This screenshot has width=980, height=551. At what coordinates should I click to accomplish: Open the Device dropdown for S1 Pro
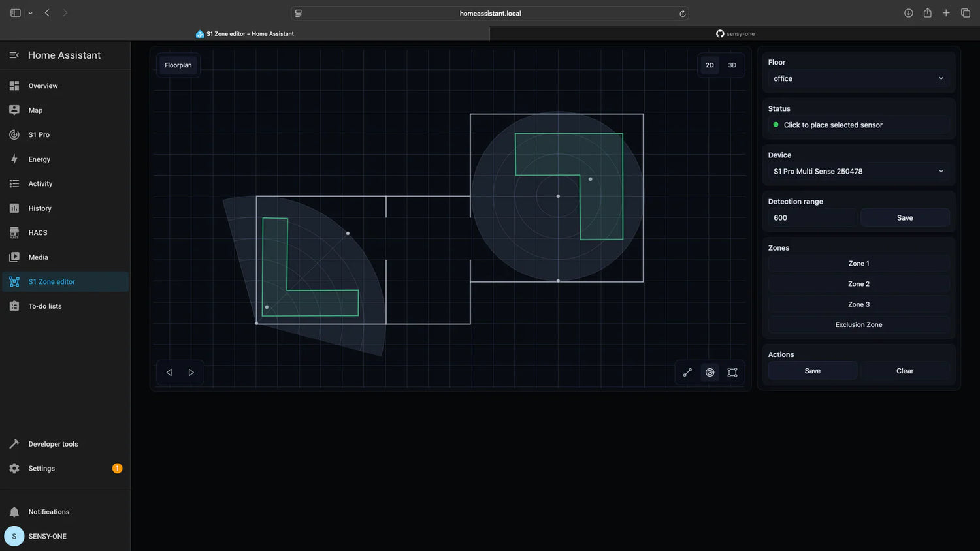[x=858, y=171]
